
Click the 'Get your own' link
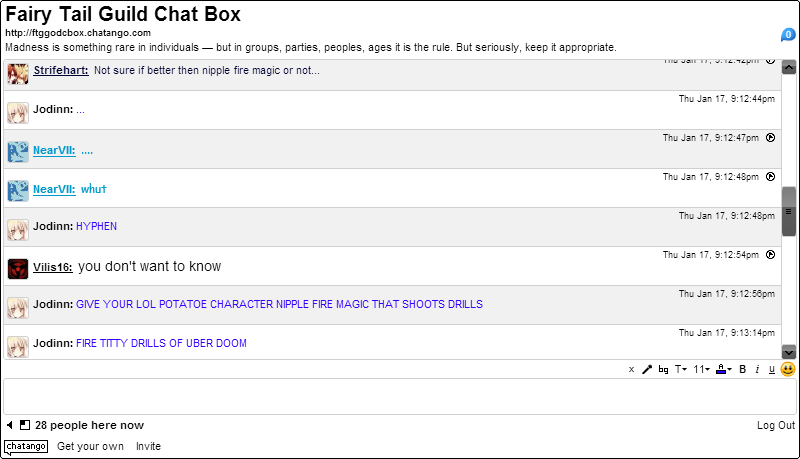(x=90, y=446)
